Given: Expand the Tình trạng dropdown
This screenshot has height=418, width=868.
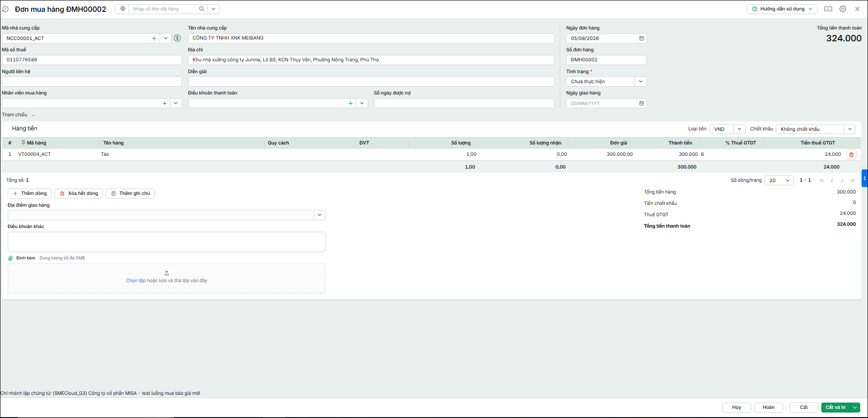Looking at the screenshot, I should [x=641, y=82].
